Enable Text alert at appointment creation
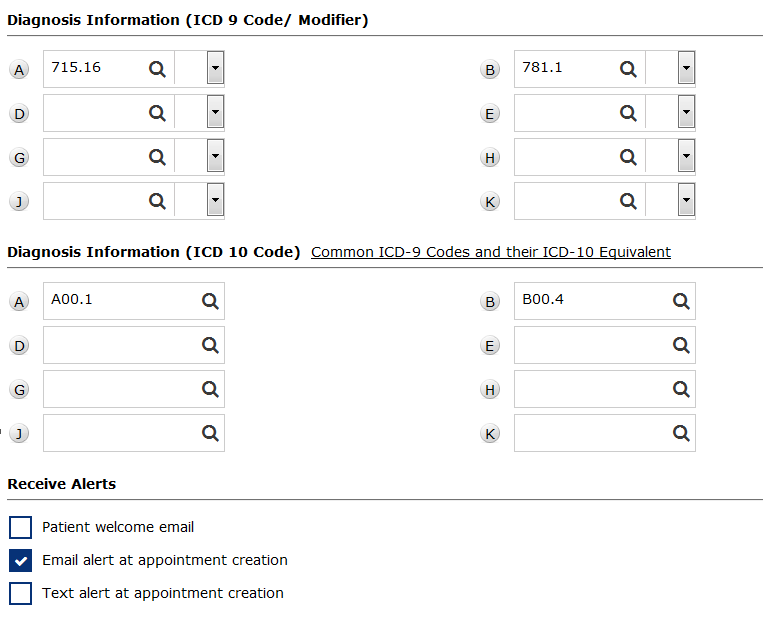763x625 pixels. pos(20,593)
